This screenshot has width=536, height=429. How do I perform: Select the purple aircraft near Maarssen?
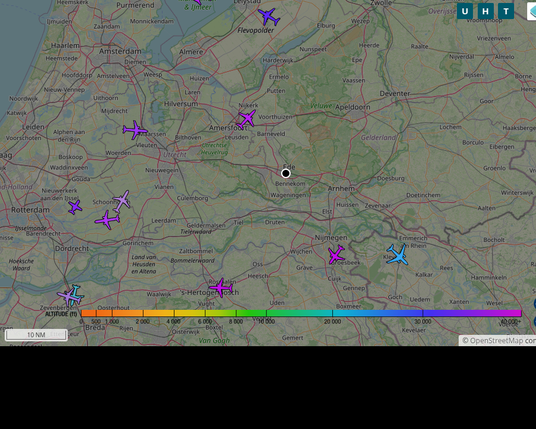[x=135, y=130]
